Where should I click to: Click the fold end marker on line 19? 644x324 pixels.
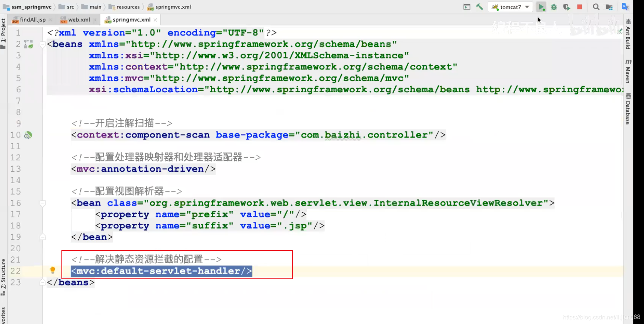43,237
